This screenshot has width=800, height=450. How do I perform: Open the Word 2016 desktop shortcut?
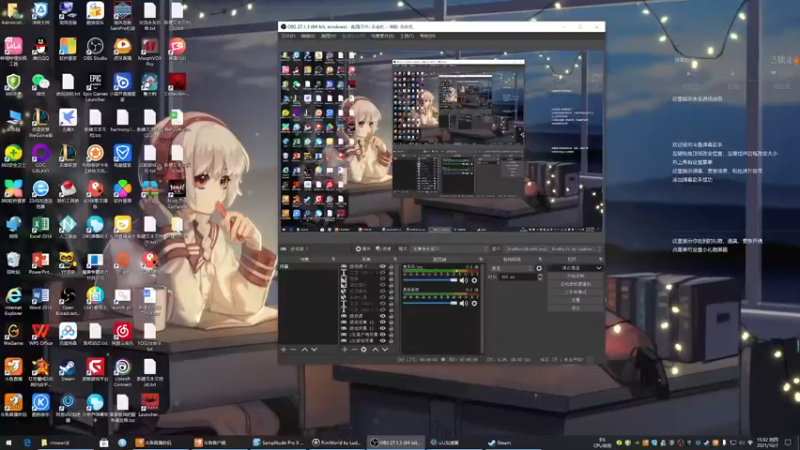[x=40, y=299]
